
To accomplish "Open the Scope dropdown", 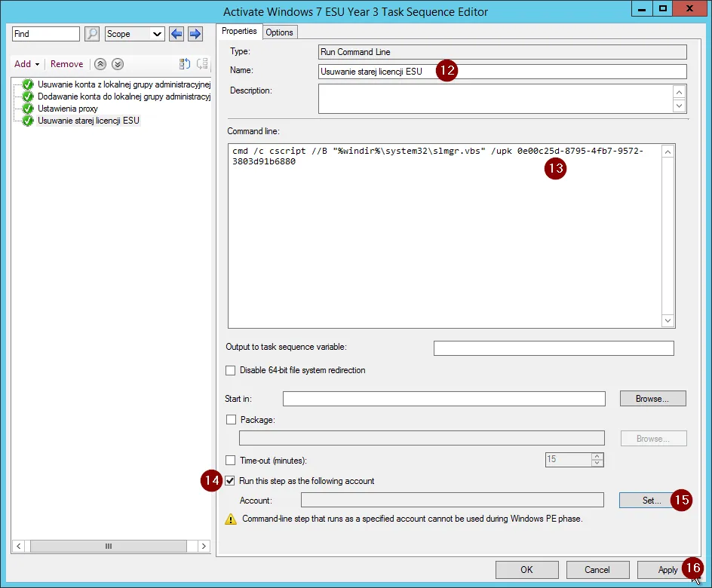I will [x=134, y=34].
